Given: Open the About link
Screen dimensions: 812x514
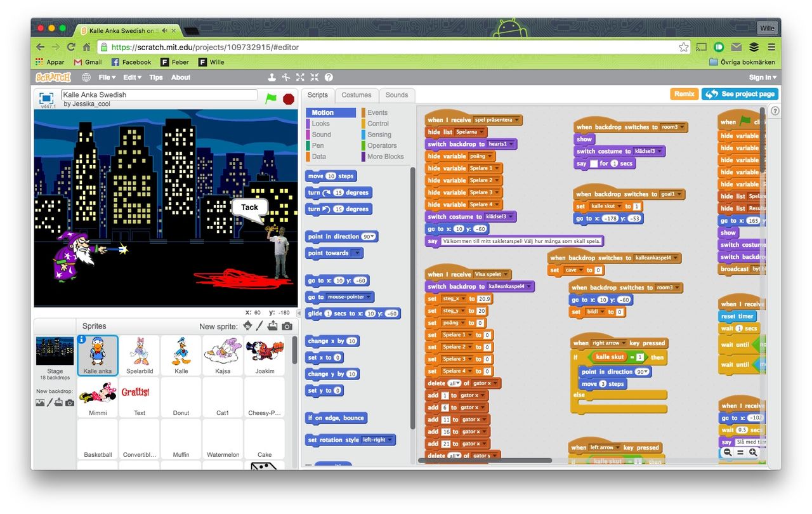Looking at the screenshot, I should [x=181, y=77].
